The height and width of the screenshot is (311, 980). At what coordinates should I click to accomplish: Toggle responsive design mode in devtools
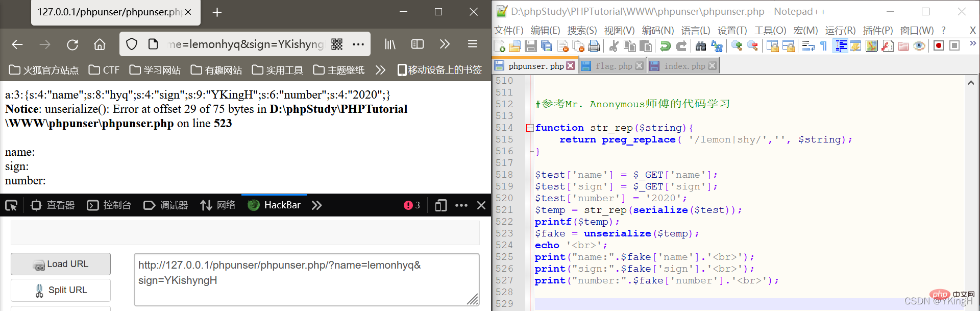pos(441,205)
